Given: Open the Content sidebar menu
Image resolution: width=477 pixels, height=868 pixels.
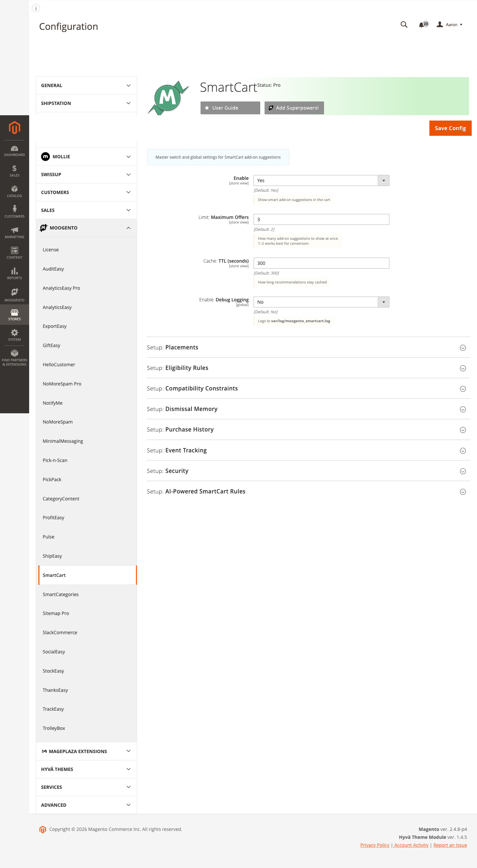Looking at the screenshot, I should [x=15, y=253].
